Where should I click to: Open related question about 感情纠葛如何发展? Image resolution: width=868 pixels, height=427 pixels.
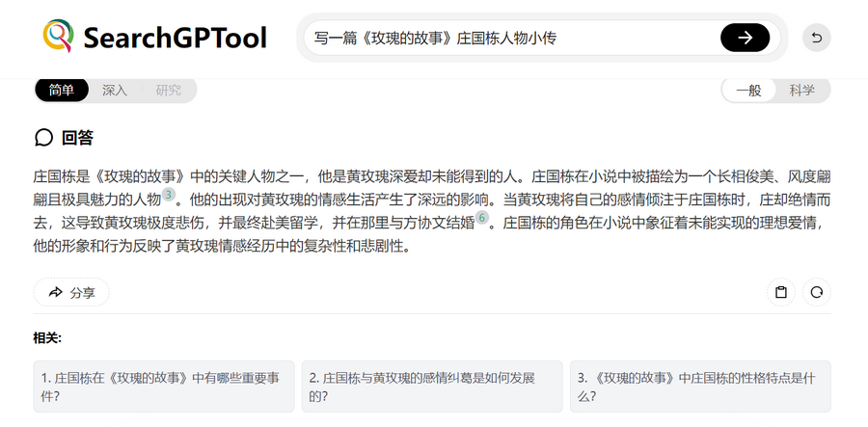pos(431,387)
